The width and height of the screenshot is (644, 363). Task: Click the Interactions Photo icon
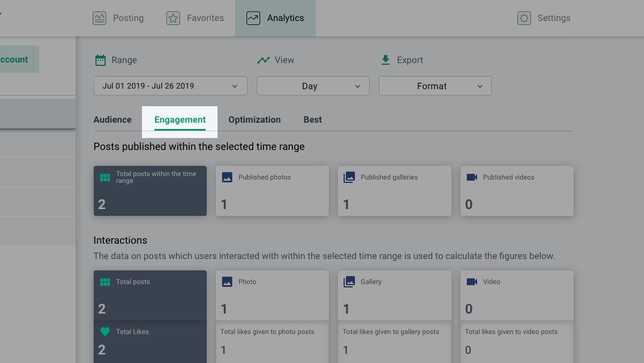[227, 282]
